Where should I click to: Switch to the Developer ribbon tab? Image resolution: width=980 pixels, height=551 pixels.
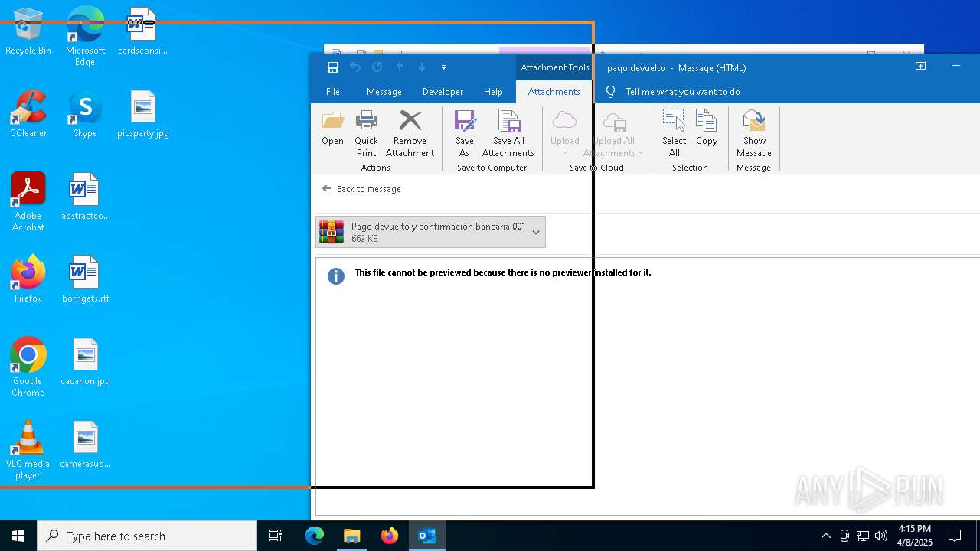(443, 92)
